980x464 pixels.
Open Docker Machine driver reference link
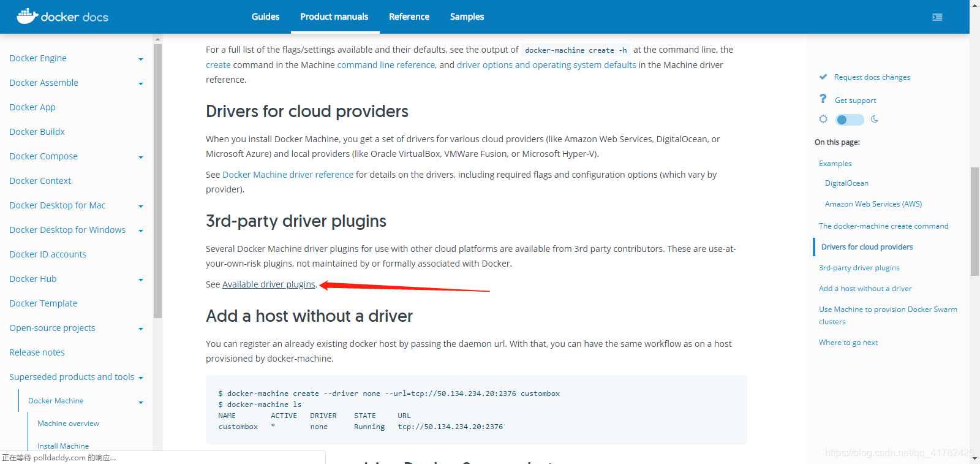288,175
